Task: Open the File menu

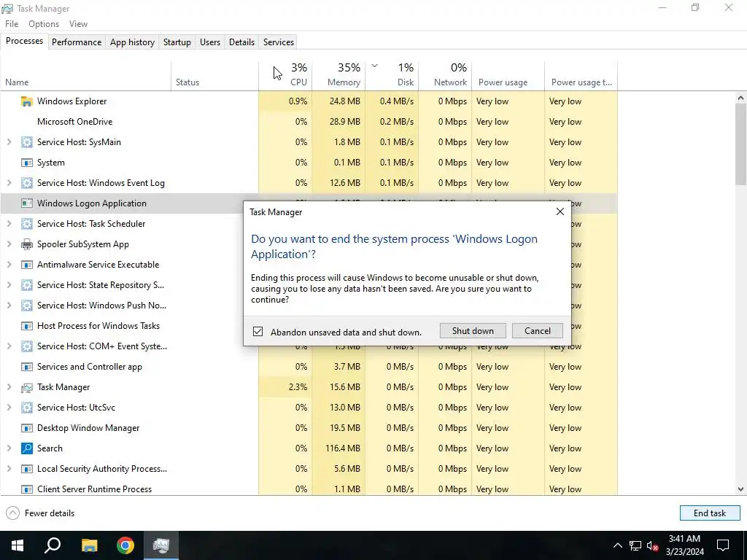Action: pyautogui.click(x=12, y=24)
